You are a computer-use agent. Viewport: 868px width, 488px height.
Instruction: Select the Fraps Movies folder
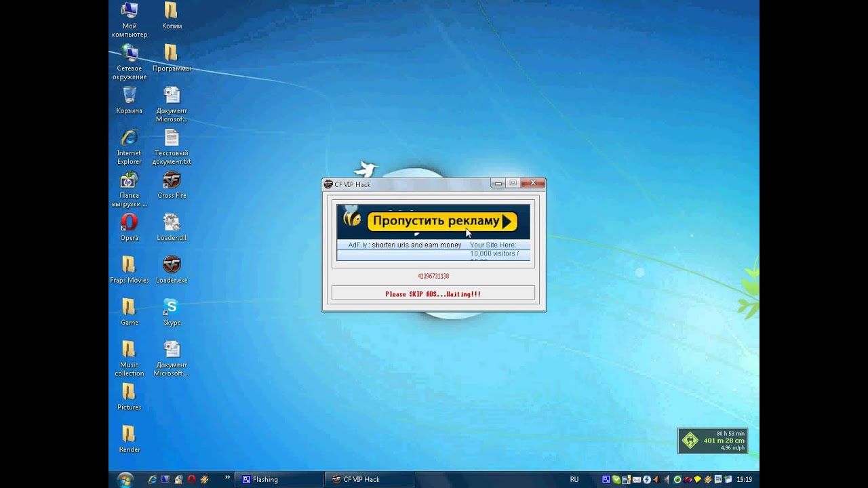click(x=129, y=270)
